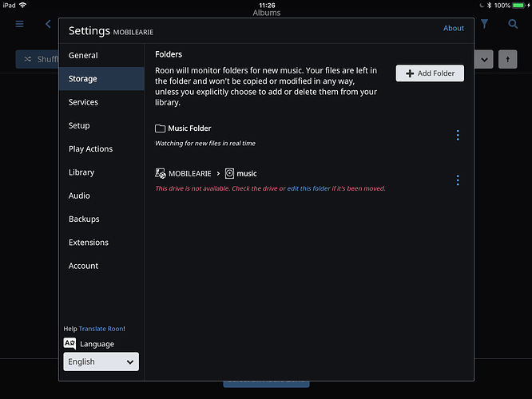Open the Extensions settings tab

point(101,243)
